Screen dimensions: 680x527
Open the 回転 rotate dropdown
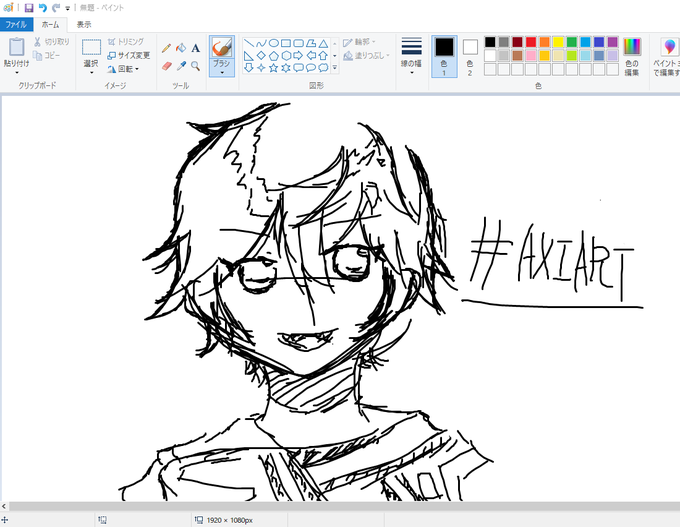(x=129, y=69)
